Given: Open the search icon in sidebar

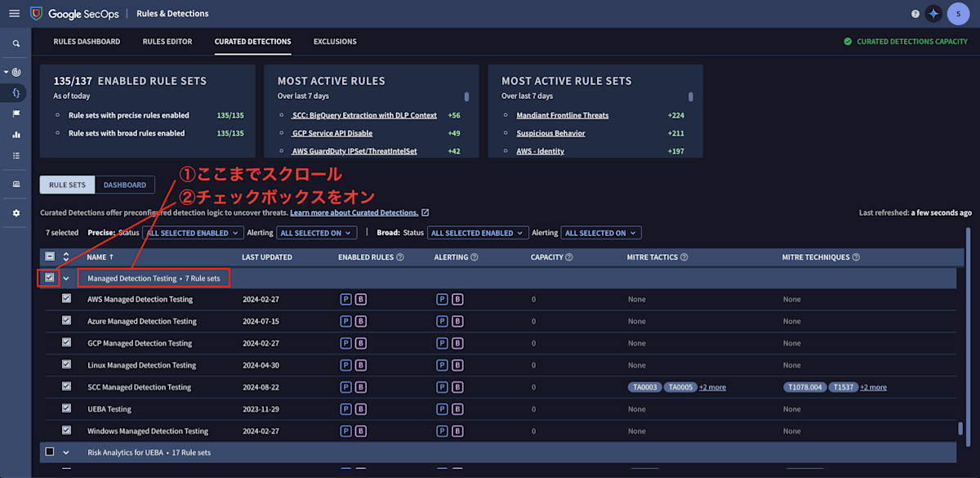Looking at the screenshot, I should (x=16, y=43).
